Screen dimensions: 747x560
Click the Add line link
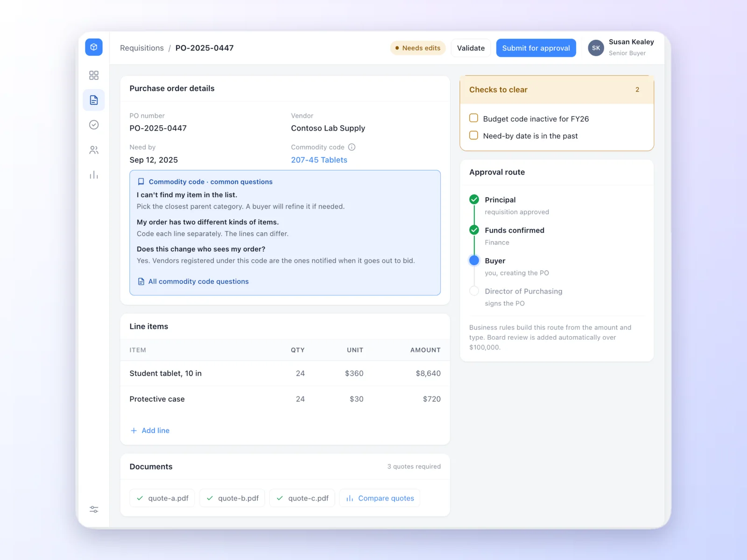point(150,430)
